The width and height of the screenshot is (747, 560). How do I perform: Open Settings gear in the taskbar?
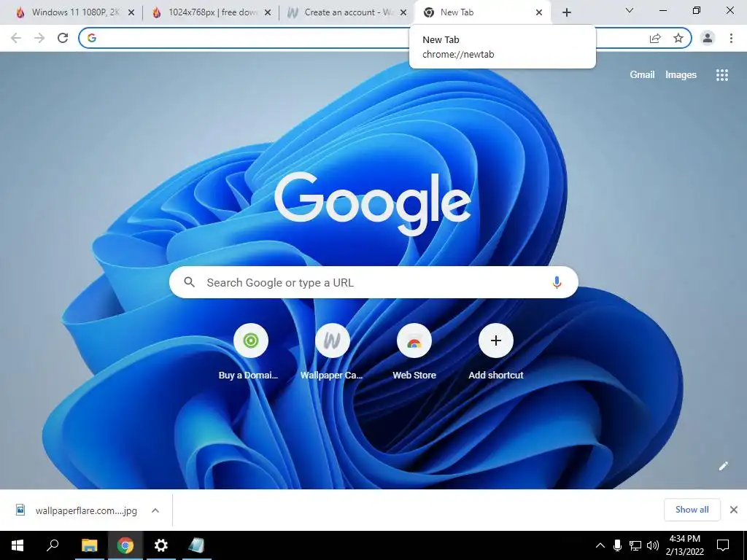(x=161, y=545)
